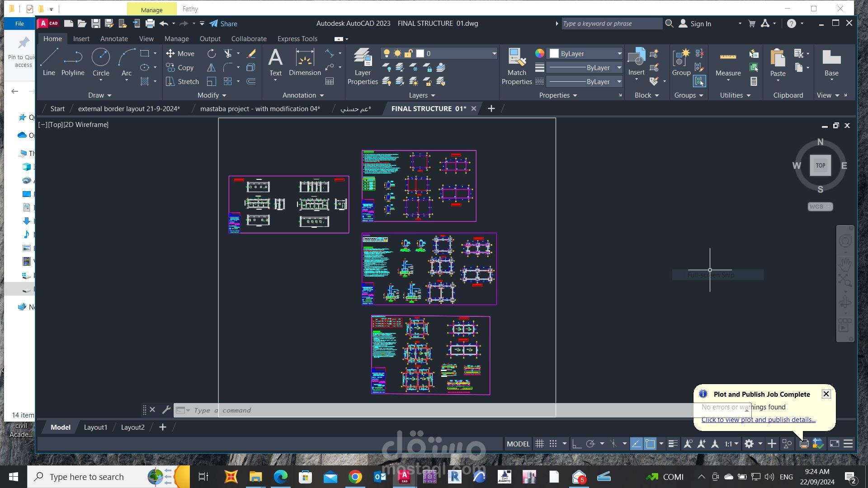This screenshot has height=488, width=868.
Task: Toggle the drawing grid display
Action: (539, 444)
